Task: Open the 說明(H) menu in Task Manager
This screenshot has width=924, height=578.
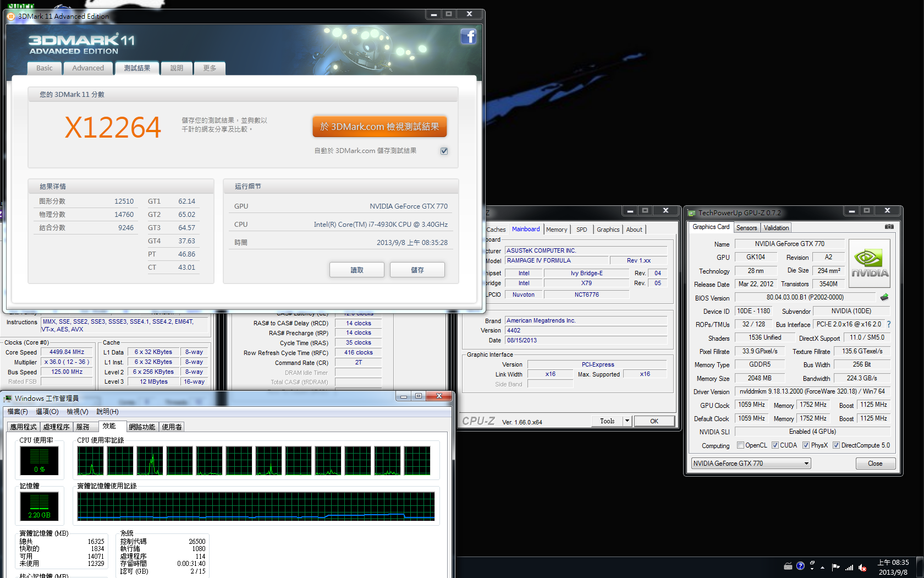Action: click(x=107, y=412)
